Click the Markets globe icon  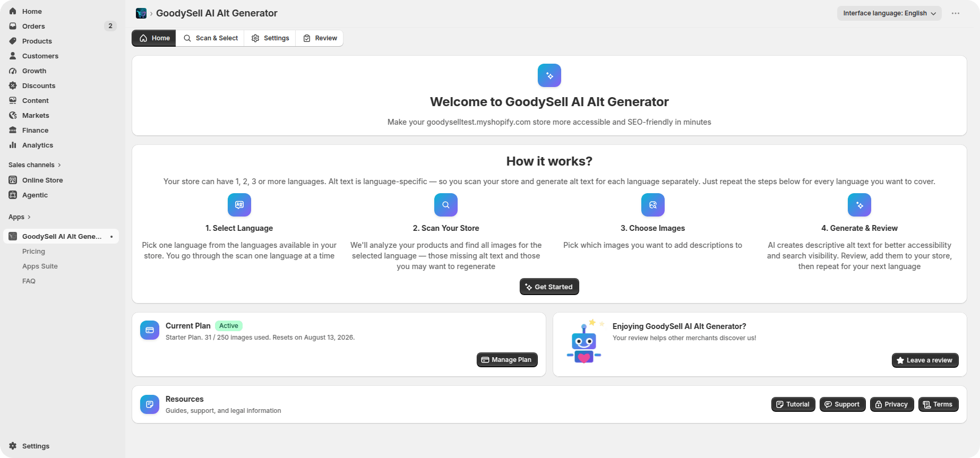[x=13, y=115]
